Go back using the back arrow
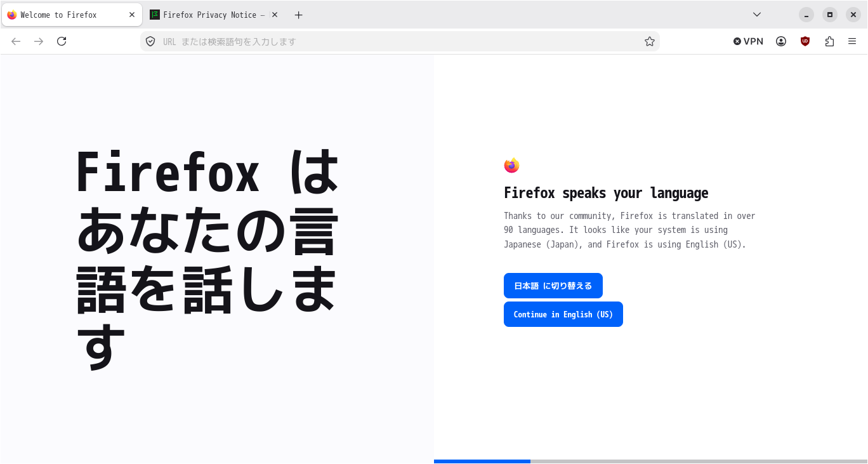Screen dimensions: 868x464 pyautogui.click(x=16, y=41)
